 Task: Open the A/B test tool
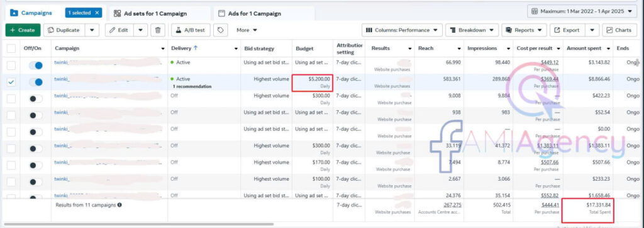191,30
